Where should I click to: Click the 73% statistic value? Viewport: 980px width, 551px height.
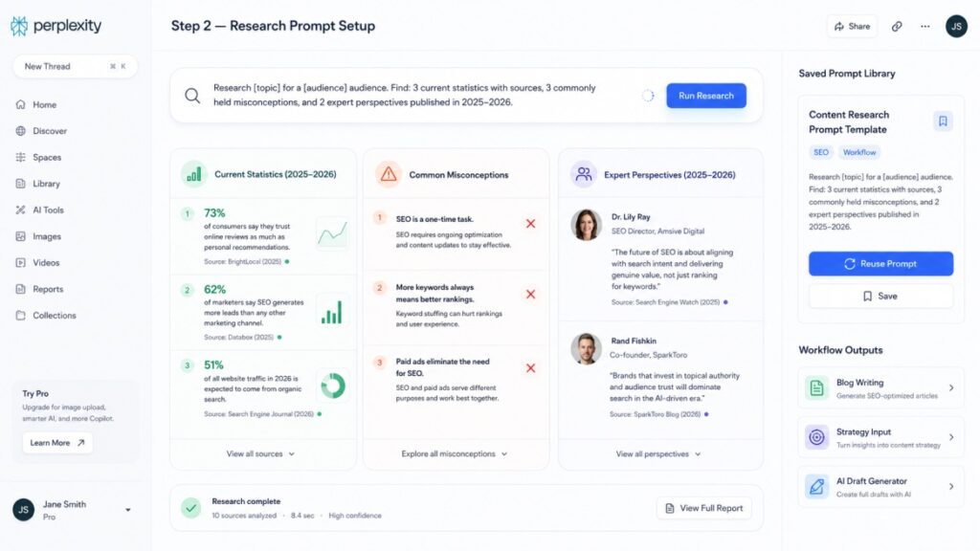(x=214, y=213)
